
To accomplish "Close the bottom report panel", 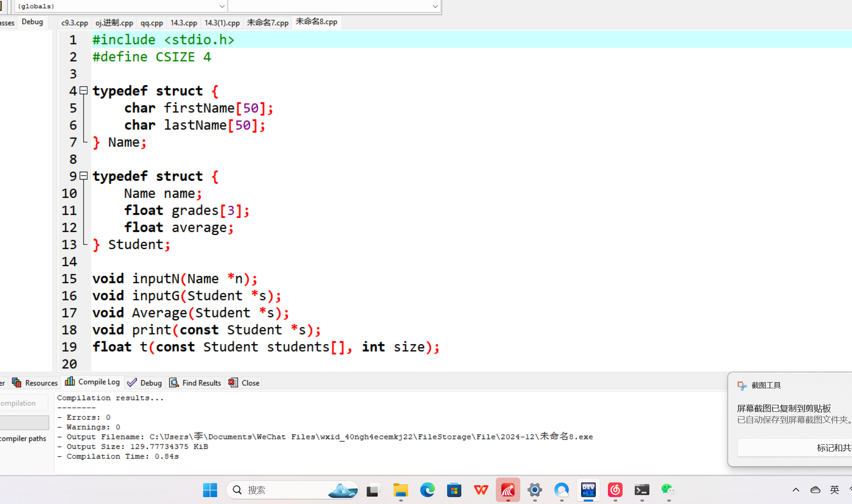I will point(244,383).
